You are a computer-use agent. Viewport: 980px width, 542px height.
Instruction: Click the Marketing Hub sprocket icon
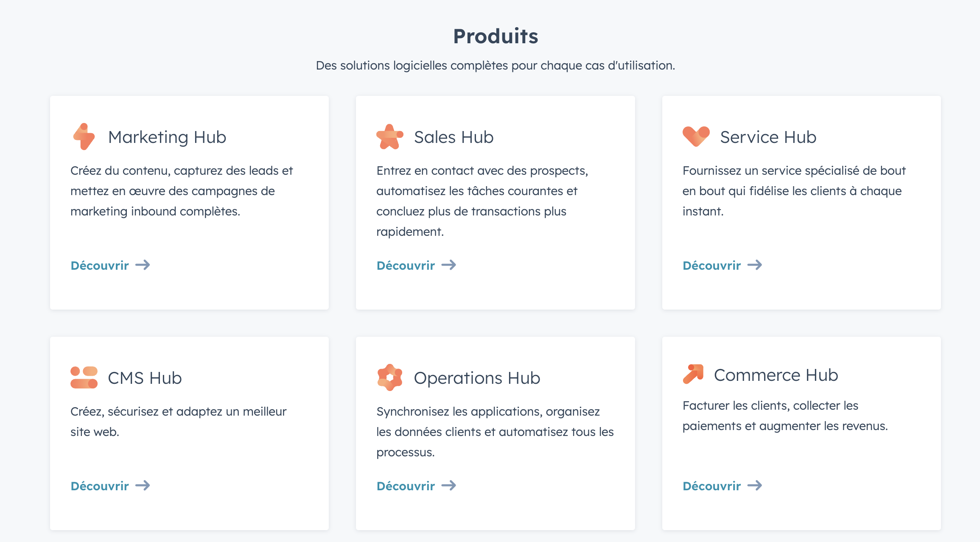84,137
